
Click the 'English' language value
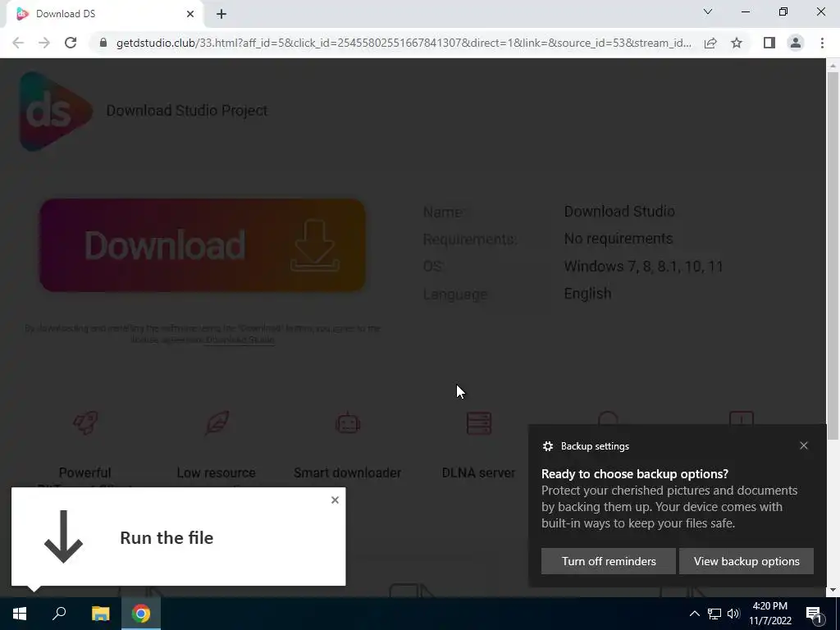[x=587, y=294]
